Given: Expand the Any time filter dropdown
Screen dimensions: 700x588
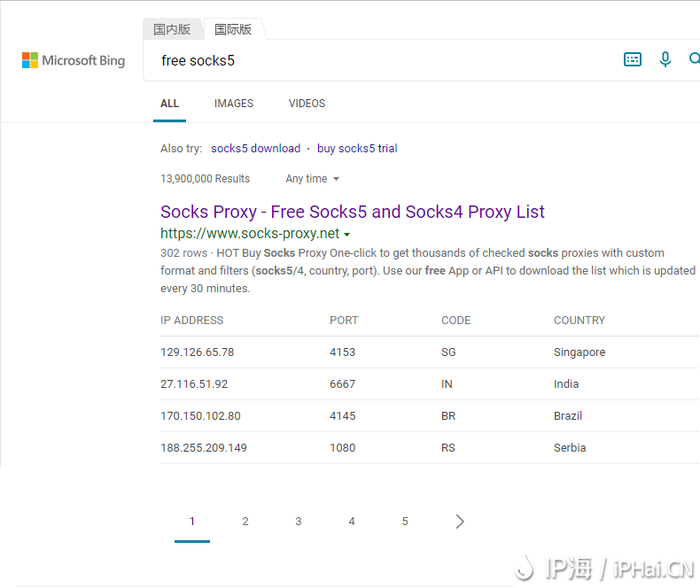Looking at the screenshot, I should point(312,179).
